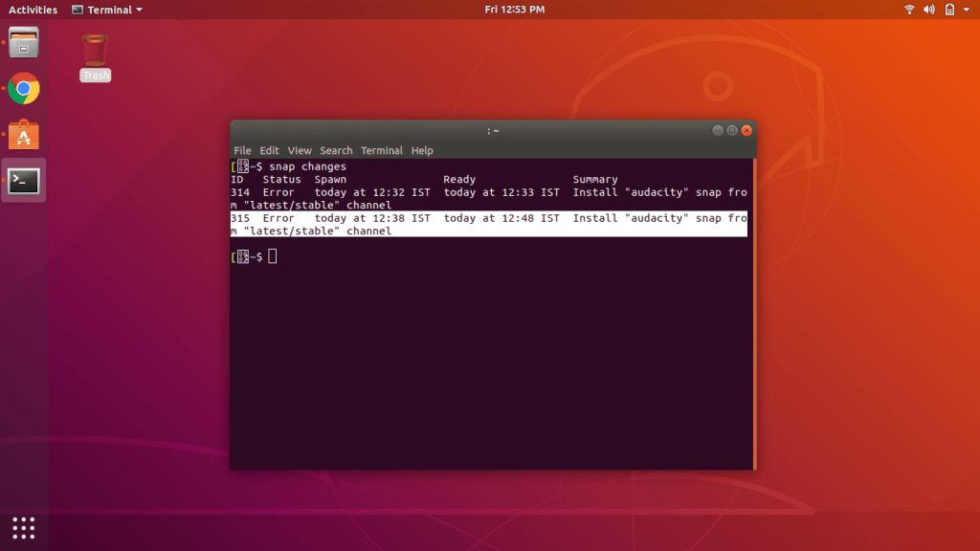This screenshot has width=980, height=551.
Task: Click the small Terminal app icon in the top bar
Action: click(x=76, y=10)
